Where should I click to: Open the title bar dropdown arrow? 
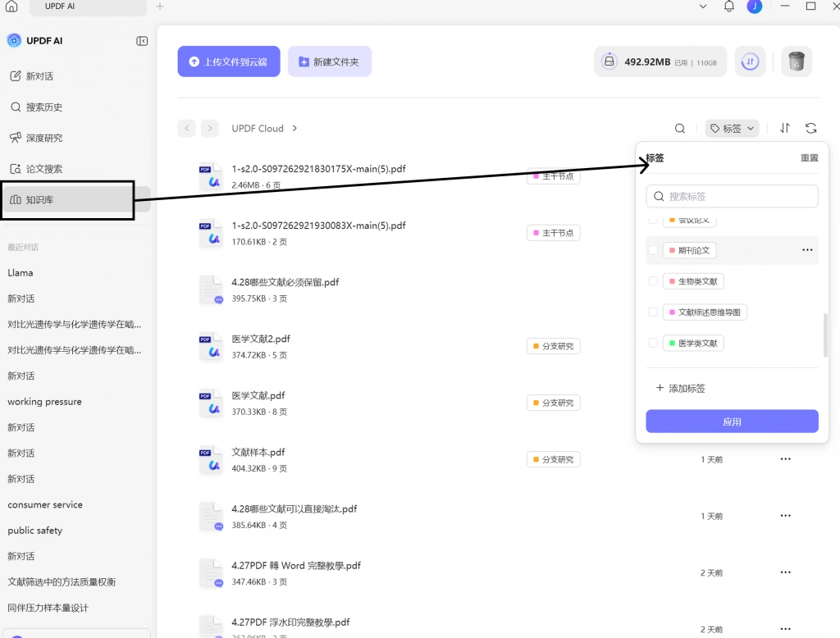point(703,7)
